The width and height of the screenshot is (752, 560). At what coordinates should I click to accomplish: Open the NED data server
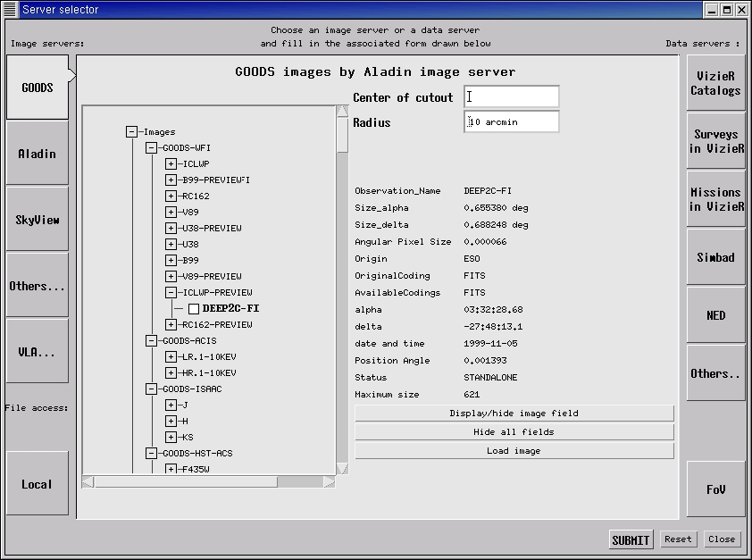[715, 315]
